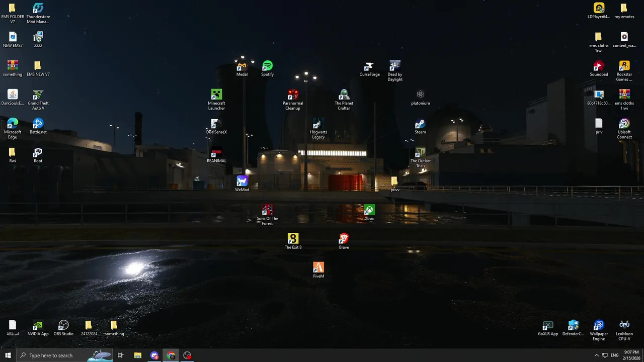644x362 pixels.
Task: Launch Spotify from the desktop
Action: (x=268, y=68)
